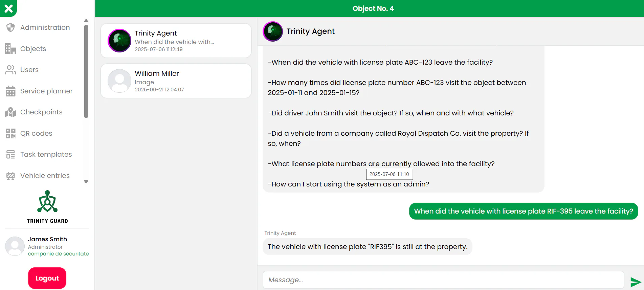Viewport: 644px width, 290px height.
Task: Open the Objects building icon
Action: [x=10, y=49]
